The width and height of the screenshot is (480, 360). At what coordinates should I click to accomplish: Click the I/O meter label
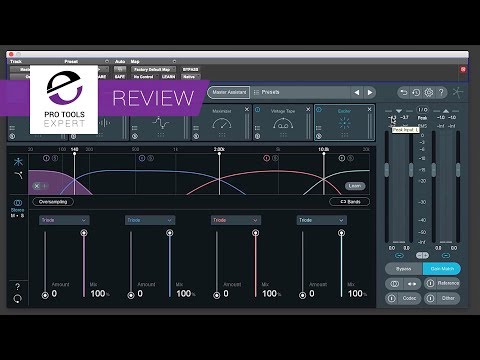click(x=423, y=109)
